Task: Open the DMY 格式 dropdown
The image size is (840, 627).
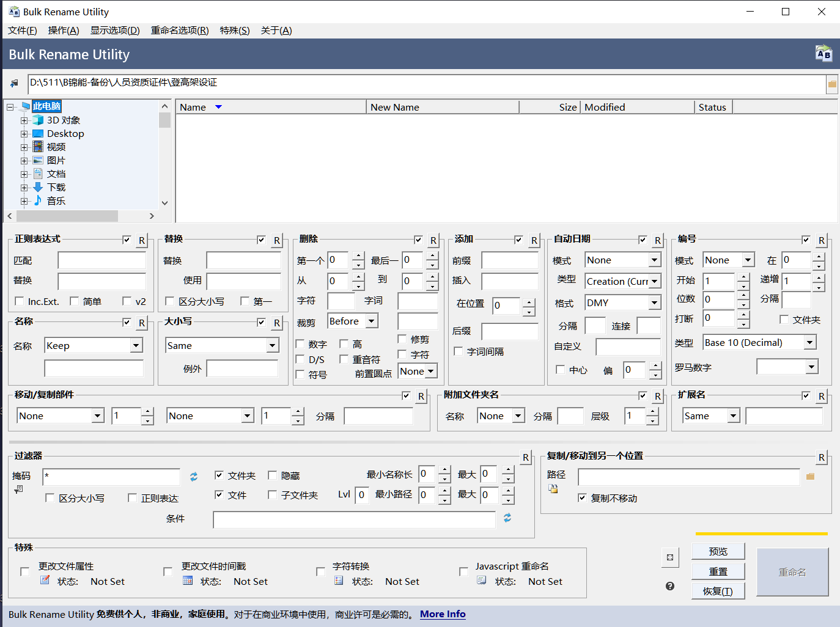Action: (654, 302)
